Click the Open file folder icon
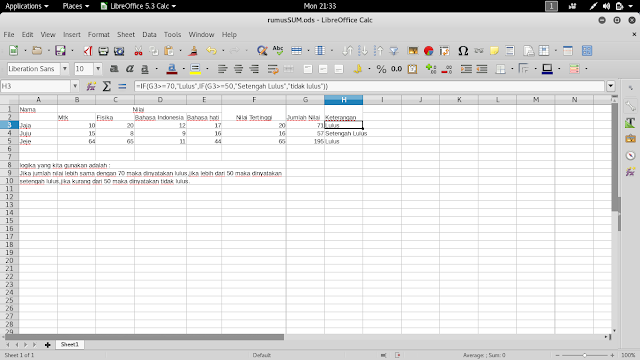The height and width of the screenshot is (360, 640). coord(37,51)
